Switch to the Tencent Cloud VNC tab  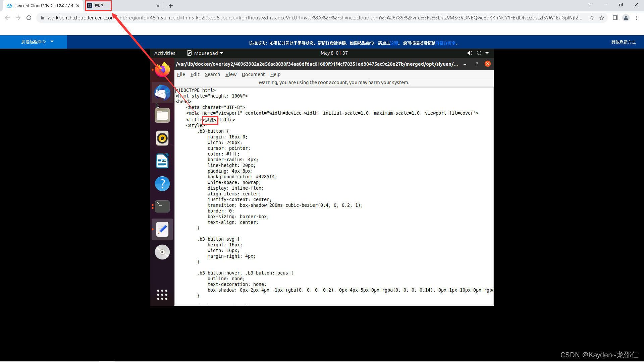click(x=43, y=6)
